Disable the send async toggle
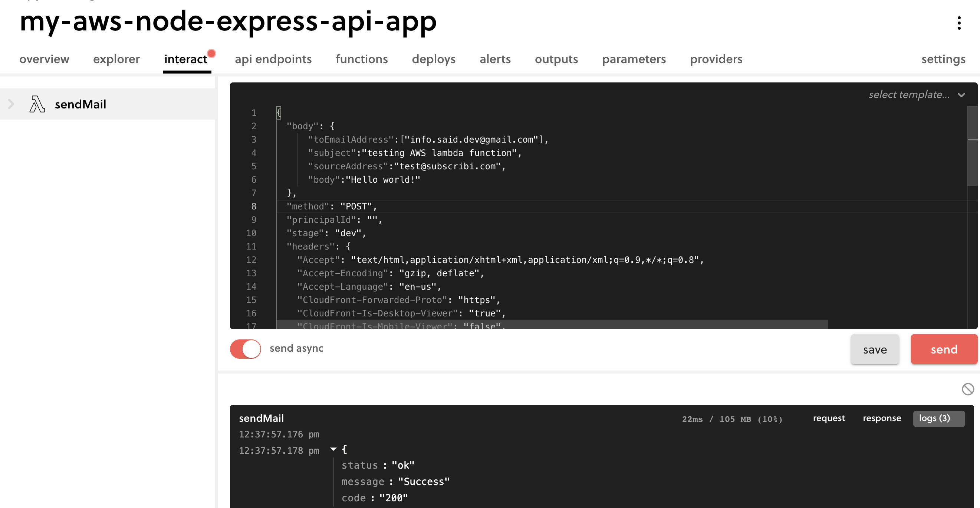Viewport: 980px width, 508px height. pos(246,348)
